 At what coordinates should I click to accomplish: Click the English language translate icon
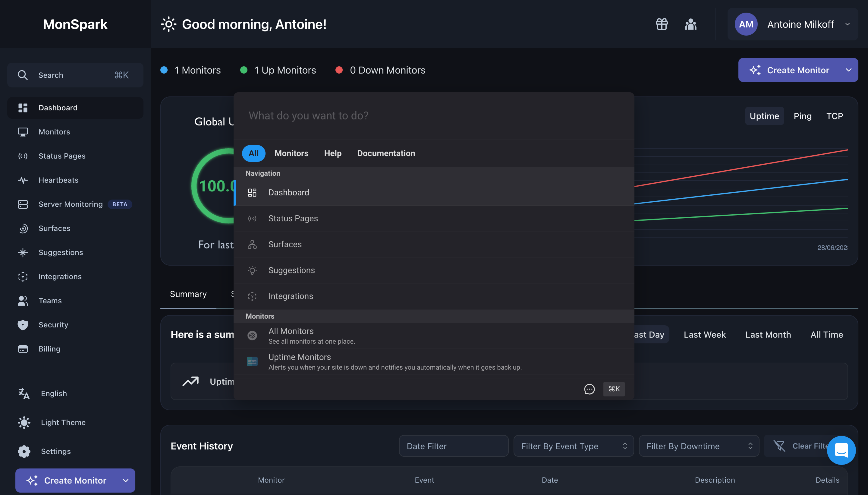tap(24, 393)
